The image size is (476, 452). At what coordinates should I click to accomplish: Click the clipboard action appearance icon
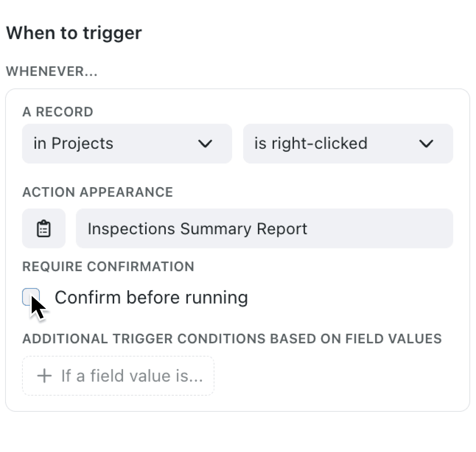(44, 228)
